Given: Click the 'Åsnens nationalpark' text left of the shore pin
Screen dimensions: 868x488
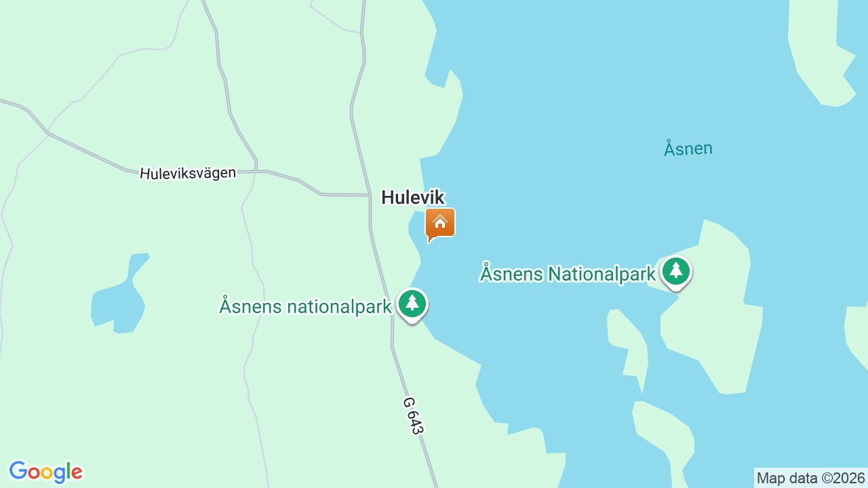Looking at the screenshot, I should click(x=305, y=306).
